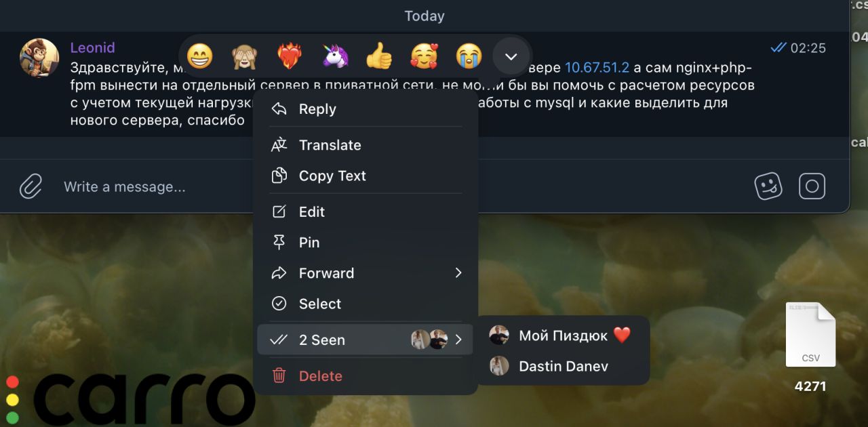Choose Pin in the context menu
868x427 pixels.
click(x=365, y=242)
